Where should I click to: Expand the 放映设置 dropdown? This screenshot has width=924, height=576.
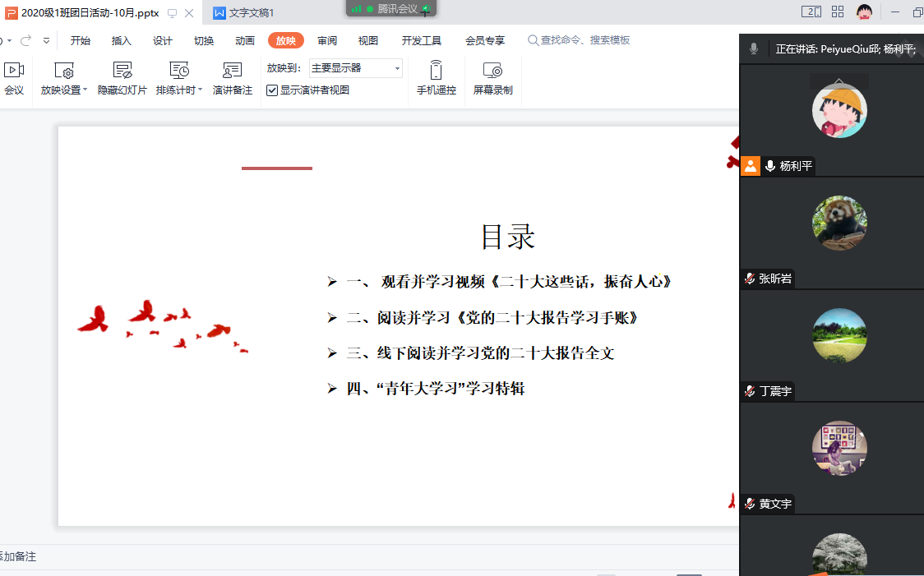85,90
